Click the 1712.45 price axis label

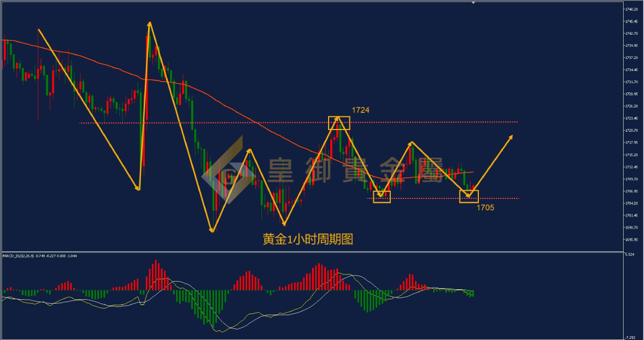(x=631, y=167)
